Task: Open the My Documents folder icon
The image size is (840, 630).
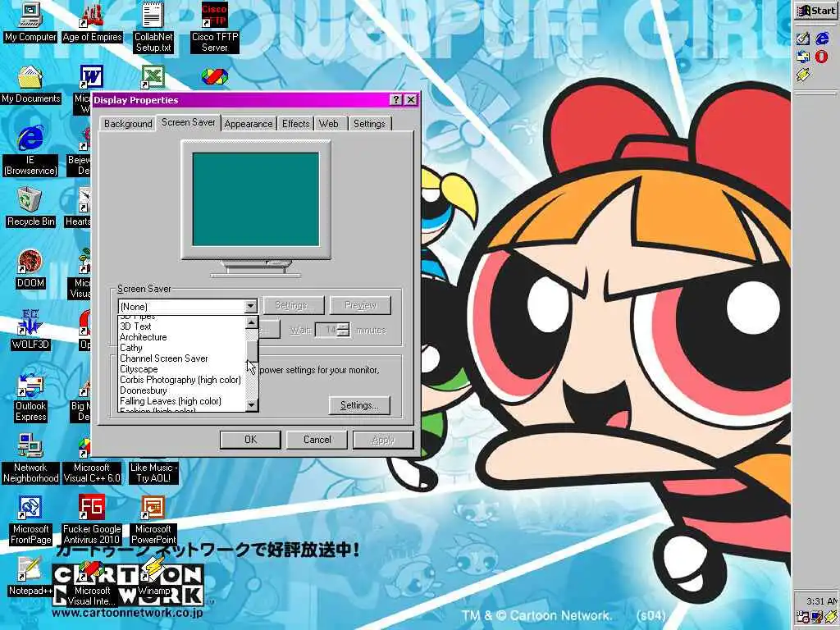Action: coord(30,85)
